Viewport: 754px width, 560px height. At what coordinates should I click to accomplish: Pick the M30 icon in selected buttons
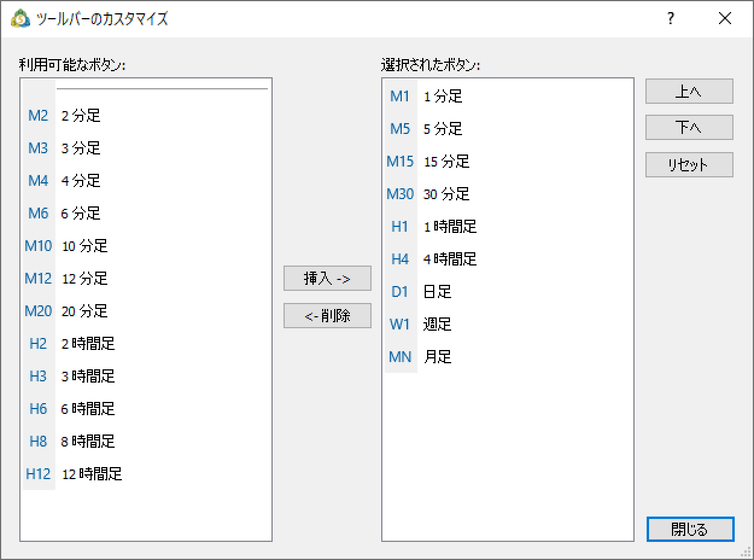400,194
